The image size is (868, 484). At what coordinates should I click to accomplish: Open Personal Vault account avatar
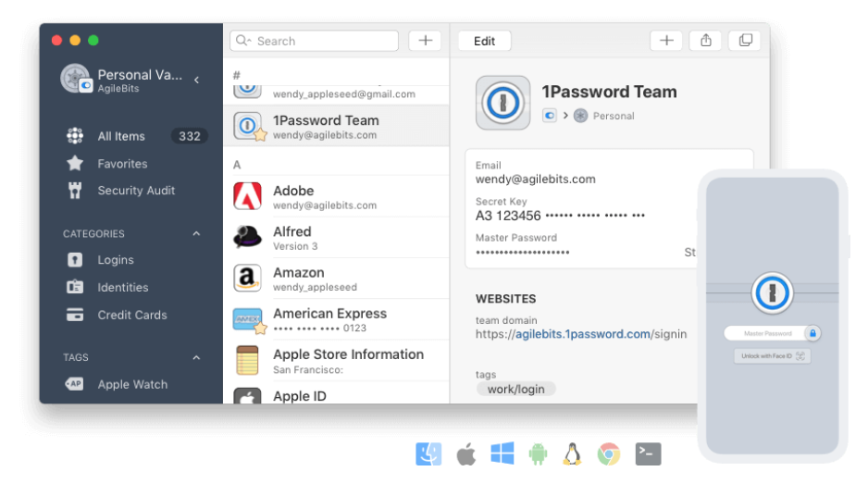[76, 79]
